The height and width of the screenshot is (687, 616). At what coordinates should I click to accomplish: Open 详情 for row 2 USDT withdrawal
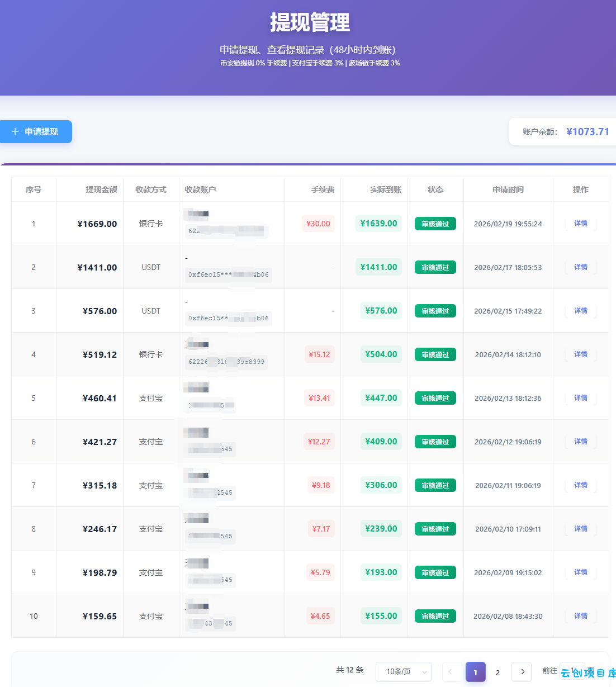[x=580, y=267]
